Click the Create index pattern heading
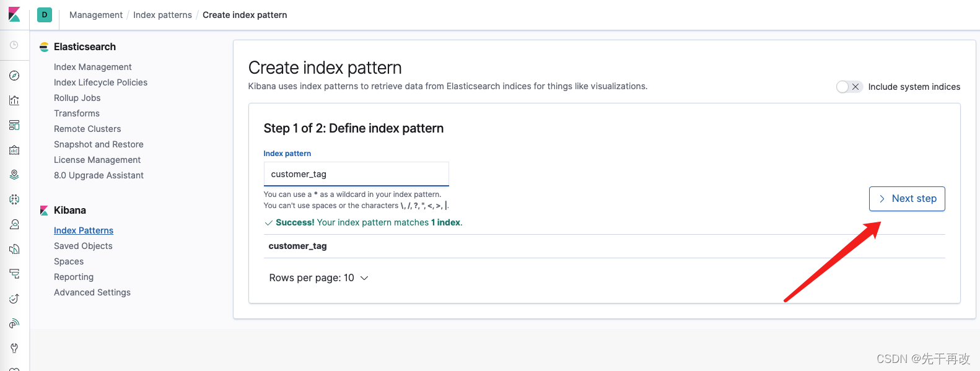The width and height of the screenshot is (980, 371). (325, 68)
